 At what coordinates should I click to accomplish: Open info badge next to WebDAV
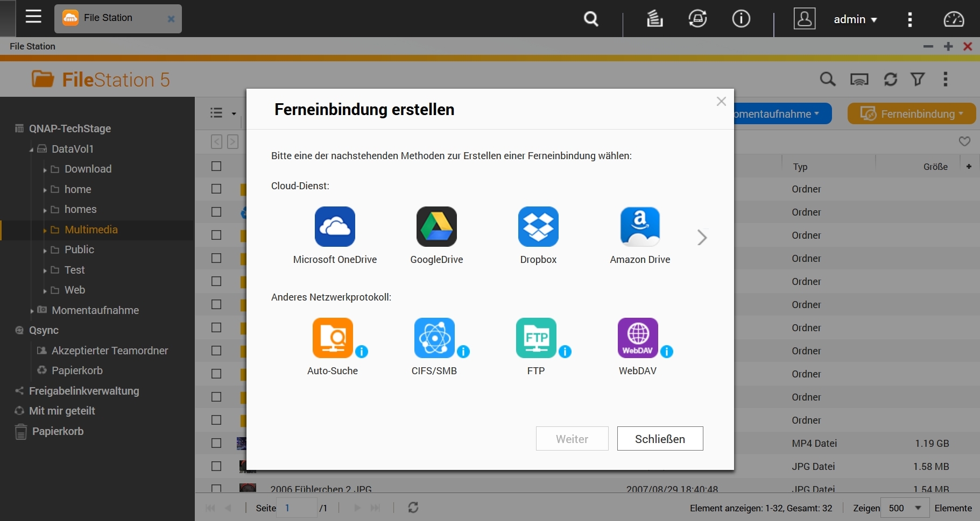pos(667,352)
